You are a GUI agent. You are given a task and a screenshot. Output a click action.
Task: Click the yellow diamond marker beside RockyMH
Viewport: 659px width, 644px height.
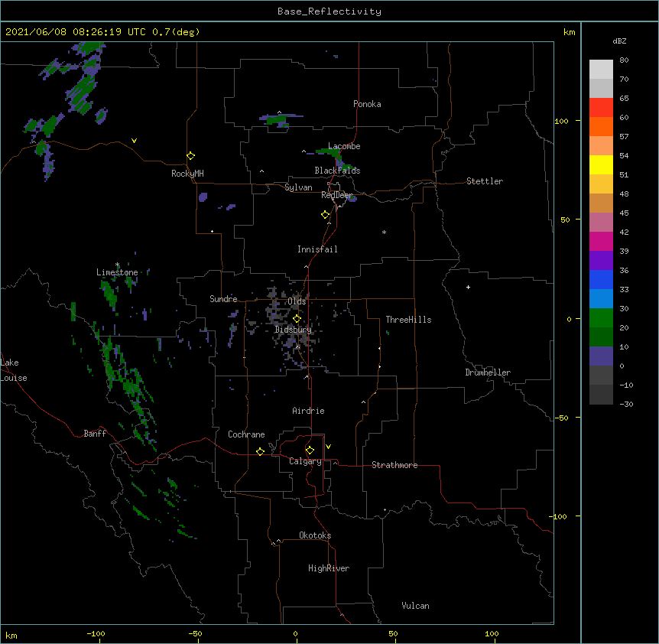tap(191, 156)
